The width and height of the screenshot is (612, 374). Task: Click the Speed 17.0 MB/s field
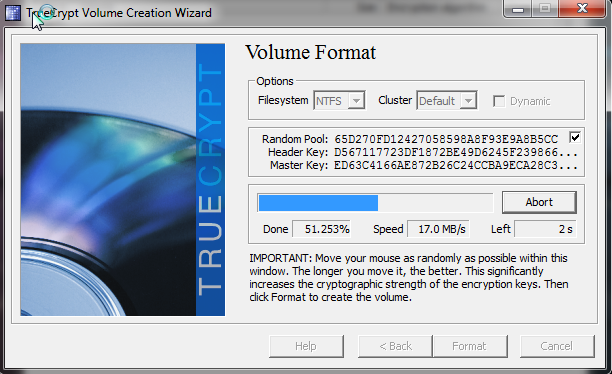(x=438, y=229)
